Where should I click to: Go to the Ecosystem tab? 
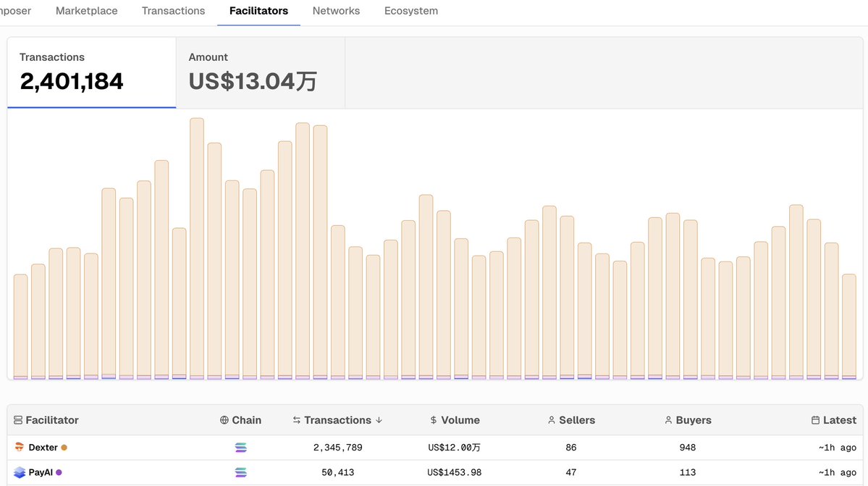pos(410,11)
